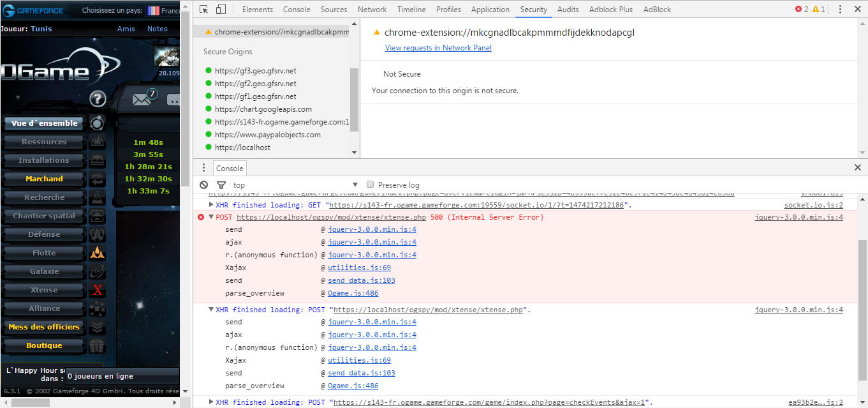The width and height of the screenshot is (868, 408).
Task: Click the planet thumbnail image
Action: (x=167, y=56)
